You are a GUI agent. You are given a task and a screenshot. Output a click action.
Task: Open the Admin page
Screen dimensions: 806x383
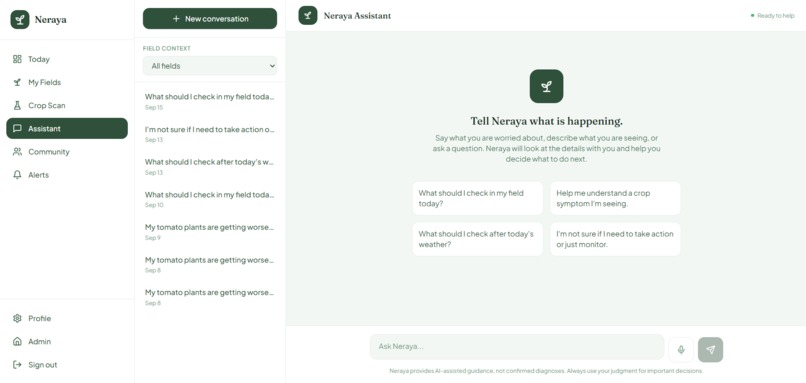67,341
